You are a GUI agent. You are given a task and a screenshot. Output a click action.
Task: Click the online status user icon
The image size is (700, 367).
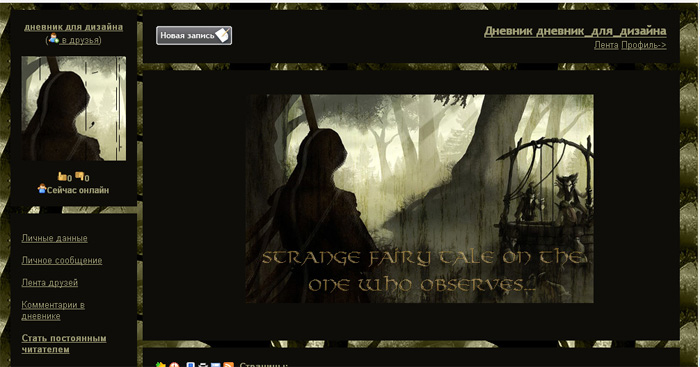(x=42, y=189)
